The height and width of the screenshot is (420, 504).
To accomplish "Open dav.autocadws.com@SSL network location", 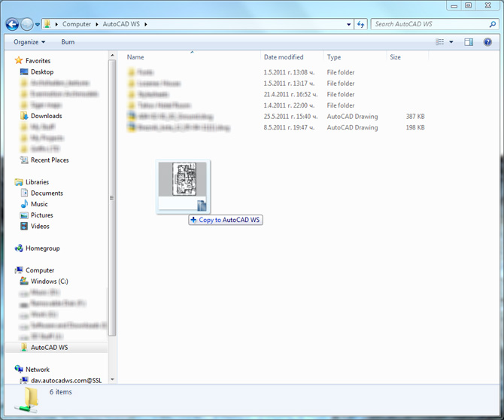I will point(66,380).
